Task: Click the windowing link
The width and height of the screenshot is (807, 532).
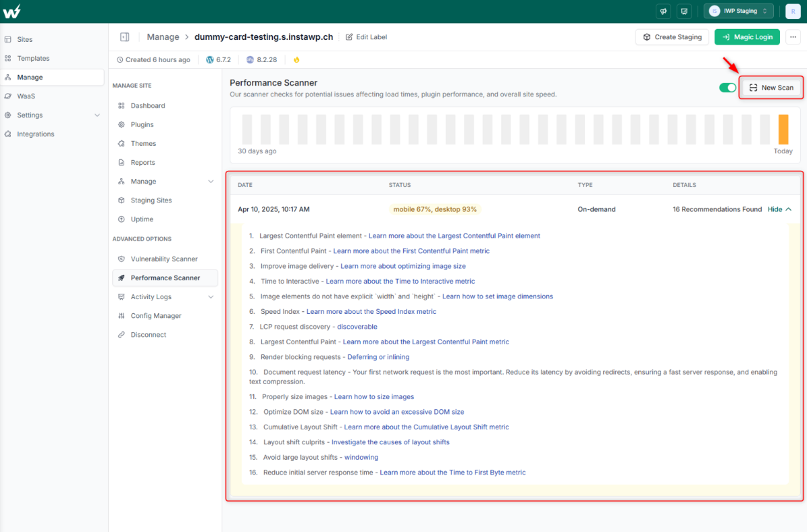Action: pos(361,457)
